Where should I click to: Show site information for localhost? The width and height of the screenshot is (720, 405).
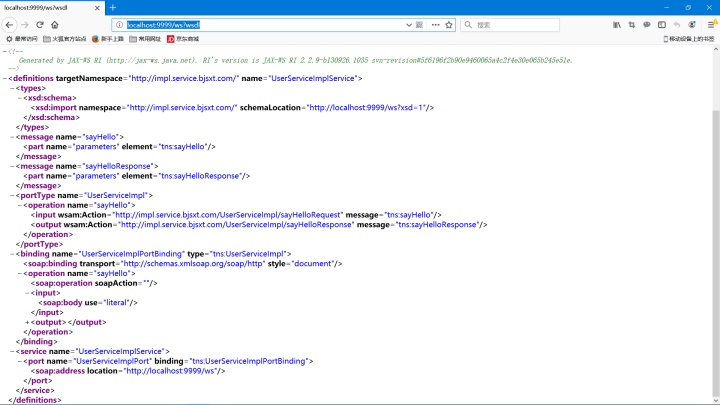point(119,25)
